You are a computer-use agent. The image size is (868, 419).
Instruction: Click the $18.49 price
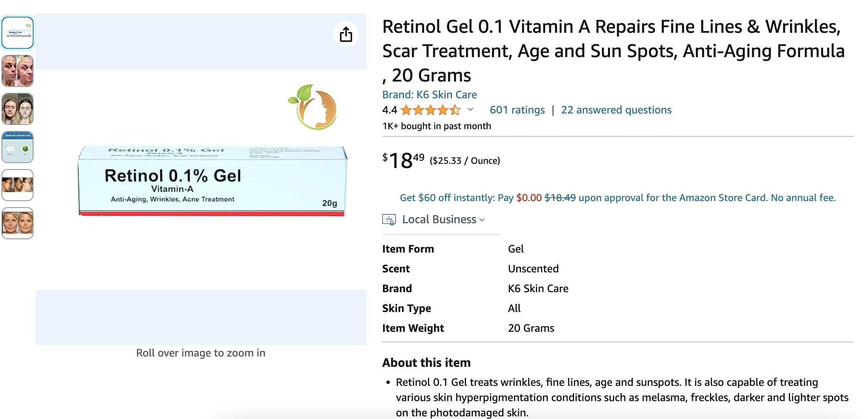pyautogui.click(x=403, y=160)
